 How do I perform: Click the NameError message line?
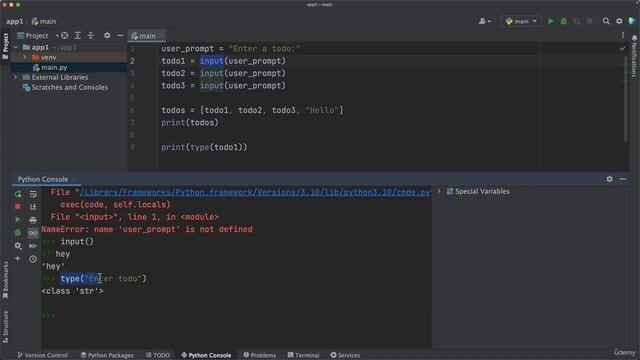147,229
